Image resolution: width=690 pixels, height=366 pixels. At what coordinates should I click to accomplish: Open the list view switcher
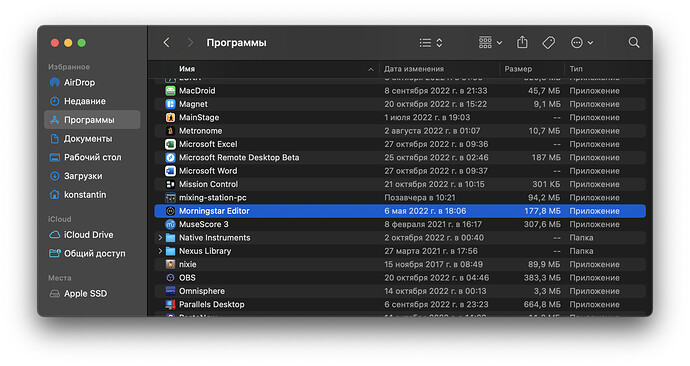(x=431, y=43)
